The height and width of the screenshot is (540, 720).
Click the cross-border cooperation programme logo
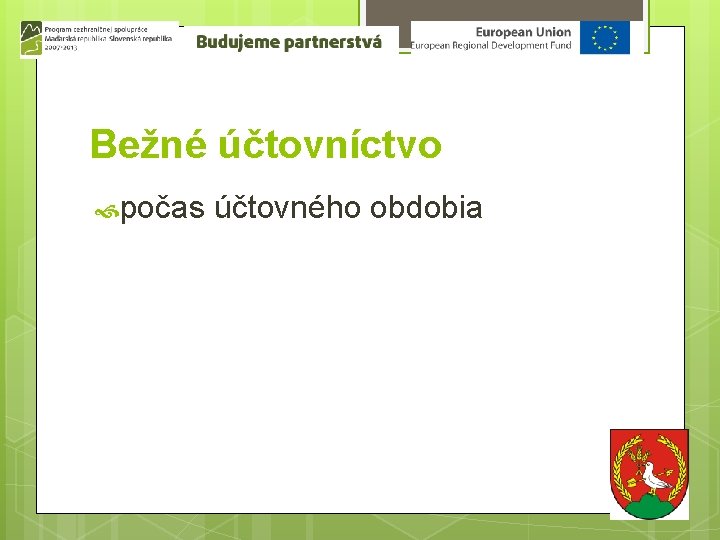click(31, 39)
